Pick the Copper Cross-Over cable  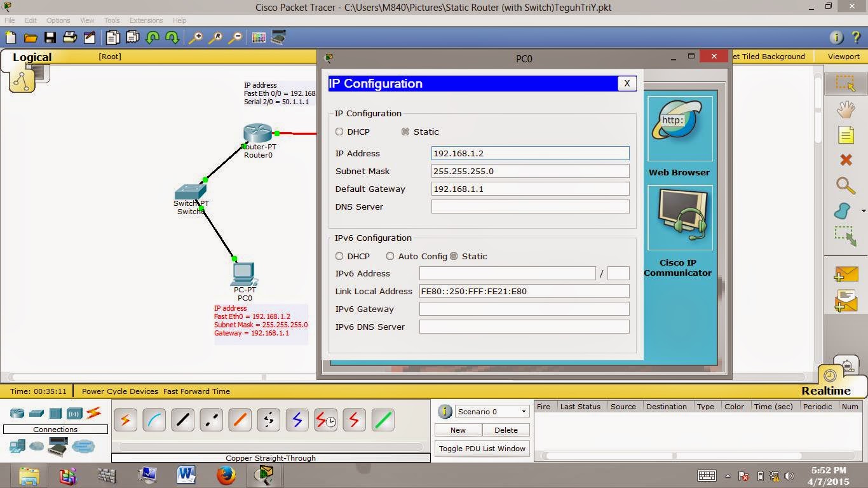[211, 420]
